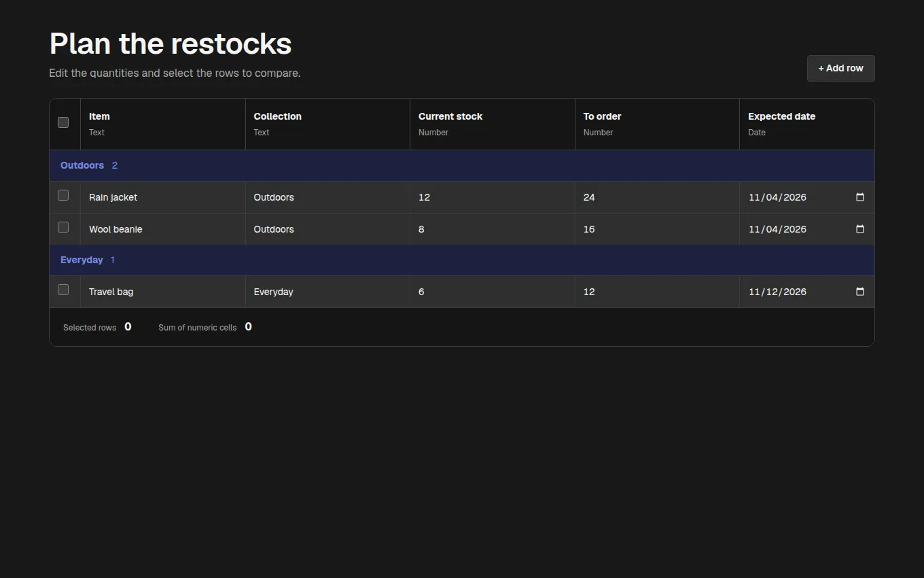
Task: Click the Expected date column header
Action: (x=807, y=124)
